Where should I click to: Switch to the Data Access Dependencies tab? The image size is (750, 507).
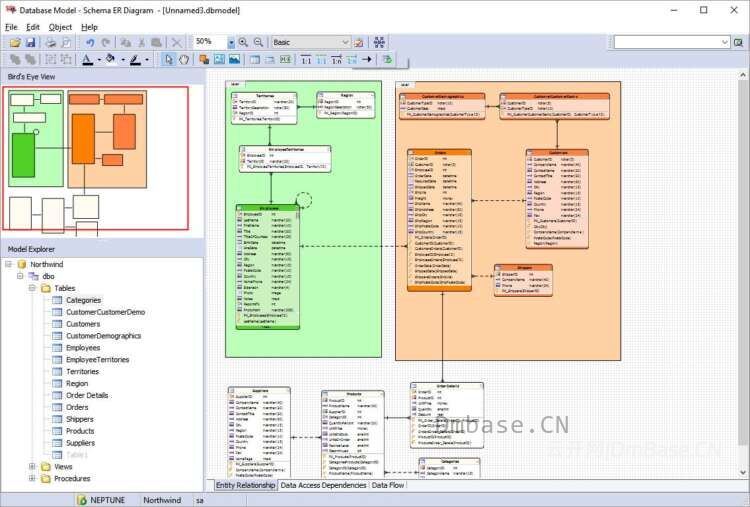[323, 485]
